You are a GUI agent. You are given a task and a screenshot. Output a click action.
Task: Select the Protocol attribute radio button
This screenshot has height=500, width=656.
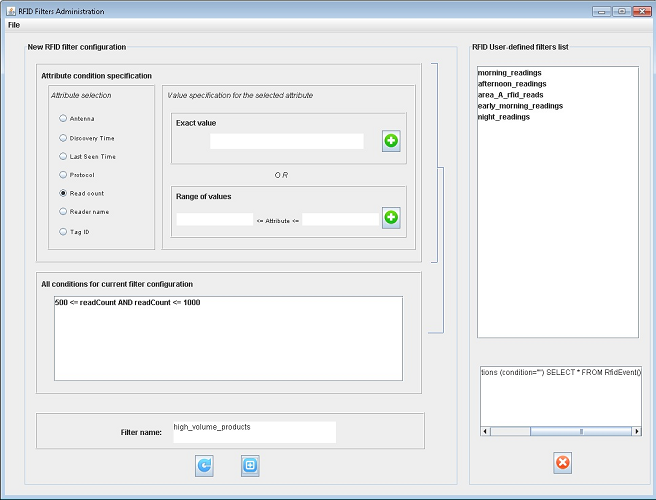coord(64,174)
